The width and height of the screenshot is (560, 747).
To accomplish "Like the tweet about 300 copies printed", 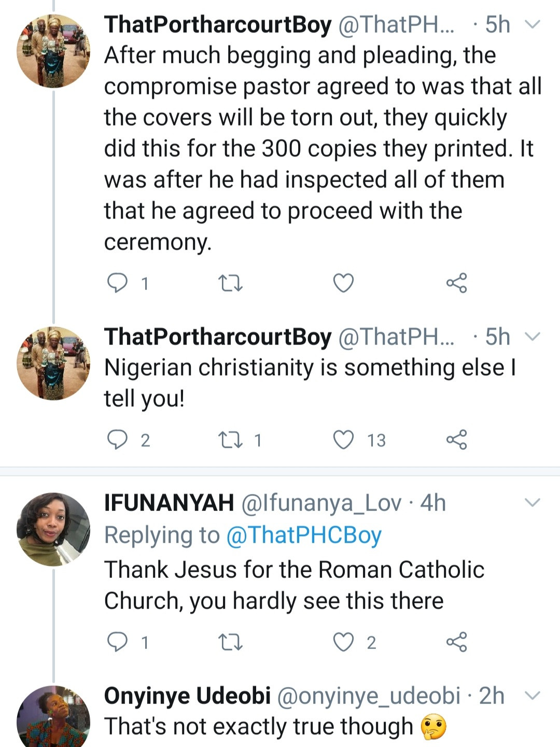I will pyautogui.click(x=343, y=283).
